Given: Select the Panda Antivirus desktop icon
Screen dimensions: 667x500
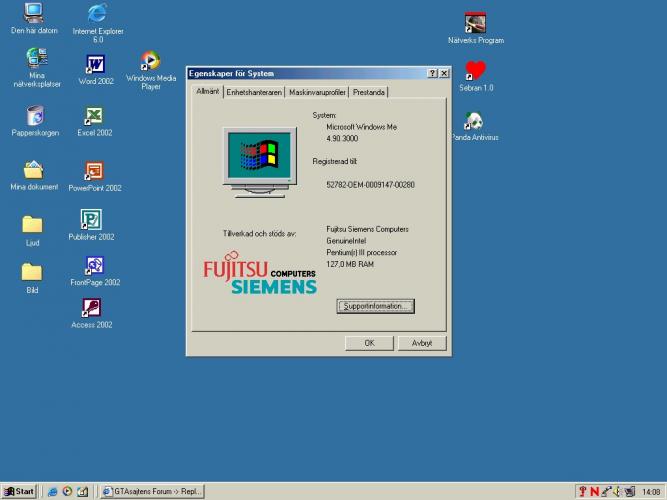Looking at the screenshot, I should tap(475, 121).
